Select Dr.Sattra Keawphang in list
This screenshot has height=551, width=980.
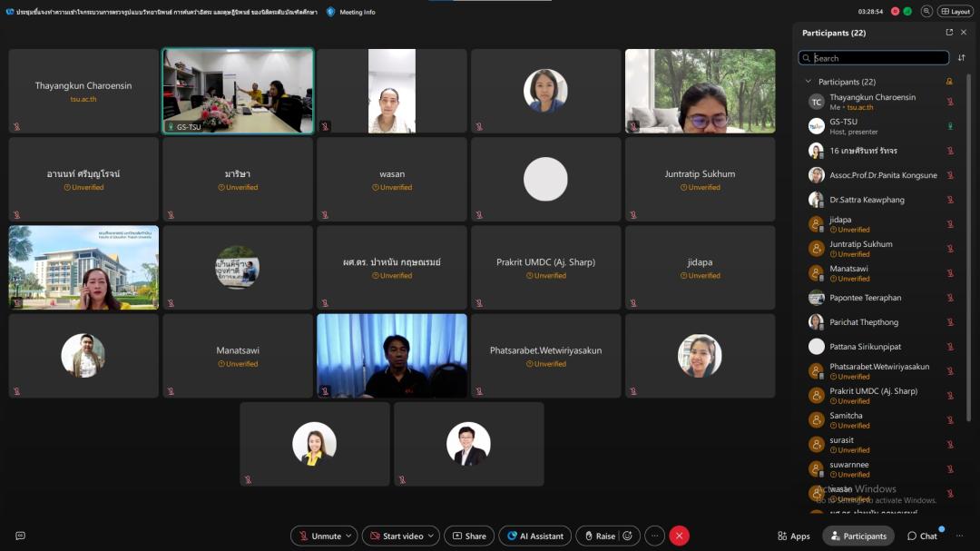pos(881,200)
